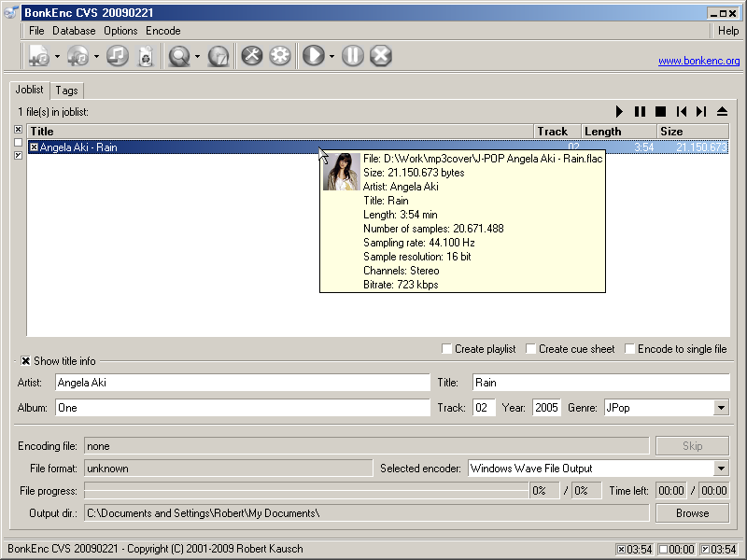Expand the Selected encoder dropdown
The width and height of the screenshot is (747, 560).
[x=721, y=469]
